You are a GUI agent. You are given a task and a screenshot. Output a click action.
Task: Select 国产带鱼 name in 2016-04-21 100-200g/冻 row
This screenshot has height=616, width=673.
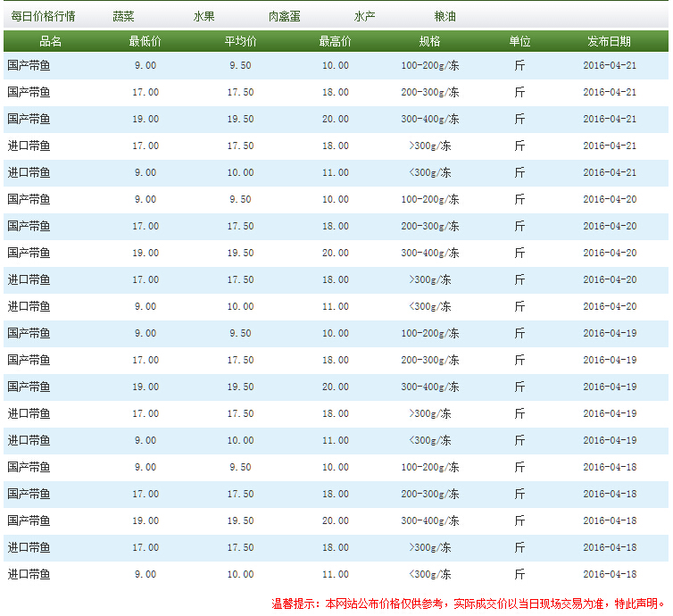[29, 66]
